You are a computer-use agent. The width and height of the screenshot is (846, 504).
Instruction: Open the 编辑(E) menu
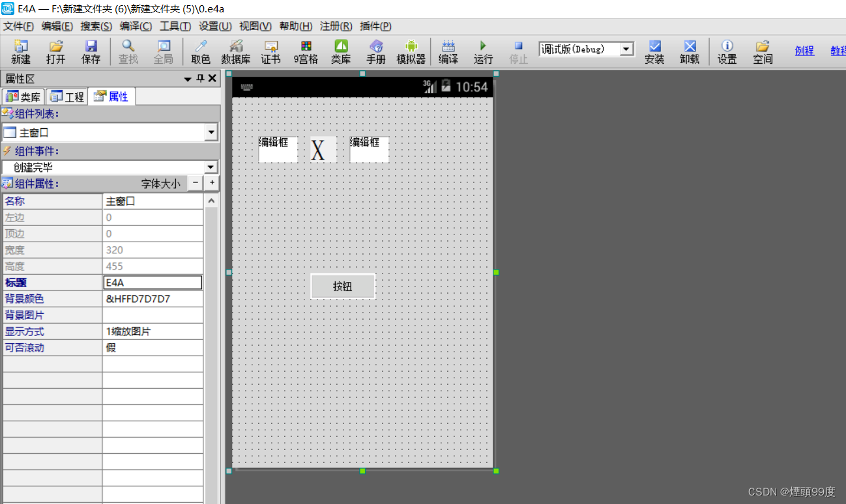57,26
